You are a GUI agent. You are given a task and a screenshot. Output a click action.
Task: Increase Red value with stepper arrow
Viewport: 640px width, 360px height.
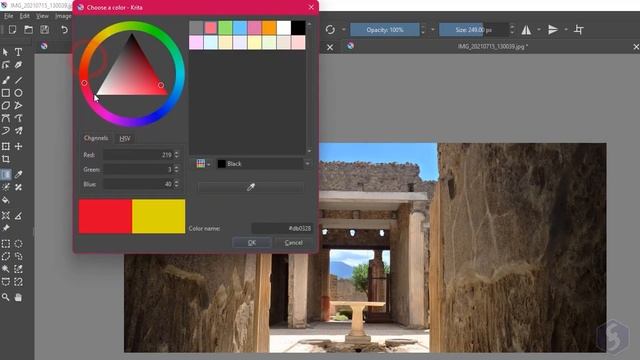click(177, 152)
